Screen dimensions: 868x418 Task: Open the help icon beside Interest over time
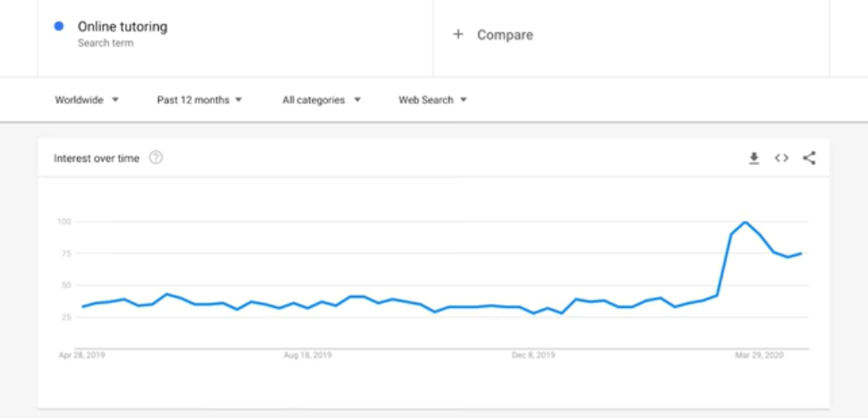pos(156,158)
